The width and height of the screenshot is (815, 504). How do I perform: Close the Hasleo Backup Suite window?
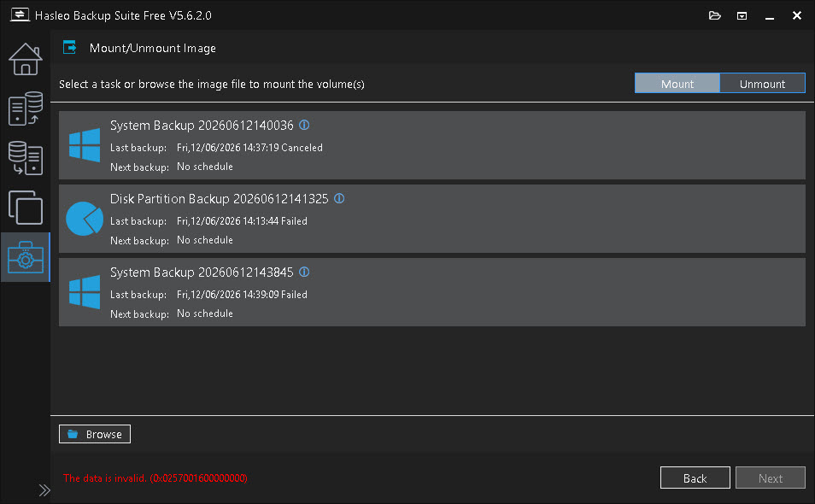(797, 15)
